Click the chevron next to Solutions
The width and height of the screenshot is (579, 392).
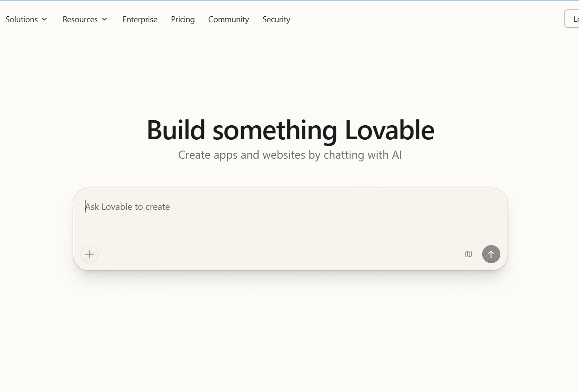click(44, 19)
